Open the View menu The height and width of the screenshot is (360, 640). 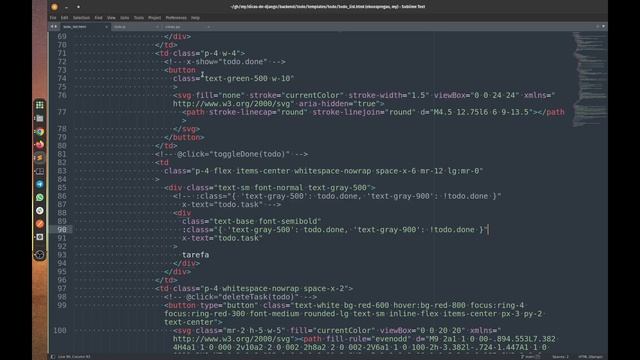point(111,18)
